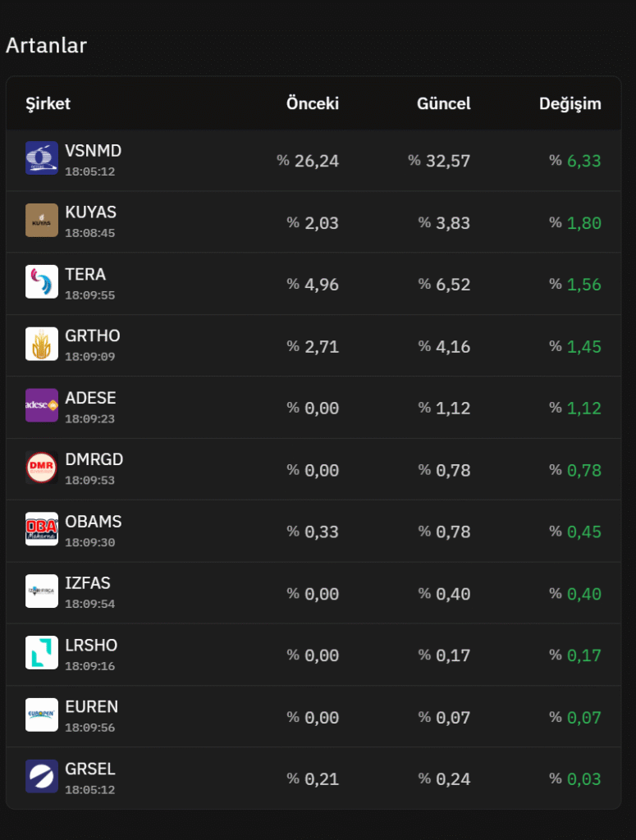Click the VSNMD company logo icon
The height and width of the screenshot is (840, 636).
[42, 158]
